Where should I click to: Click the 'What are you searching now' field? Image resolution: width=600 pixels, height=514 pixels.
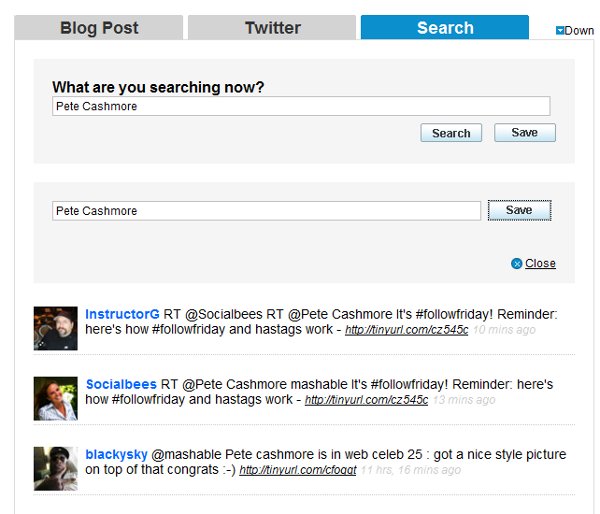(x=301, y=106)
